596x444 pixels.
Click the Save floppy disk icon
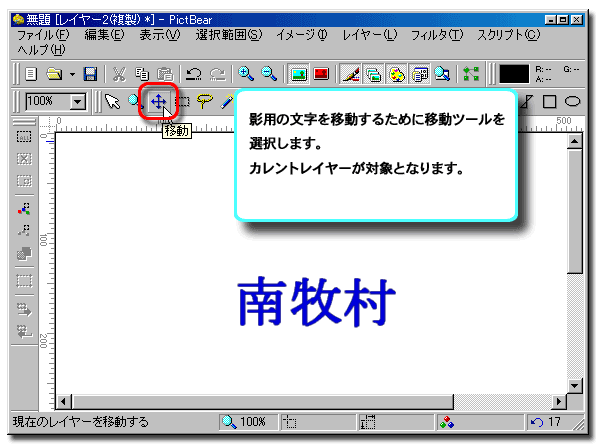click(x=90, y=74)
